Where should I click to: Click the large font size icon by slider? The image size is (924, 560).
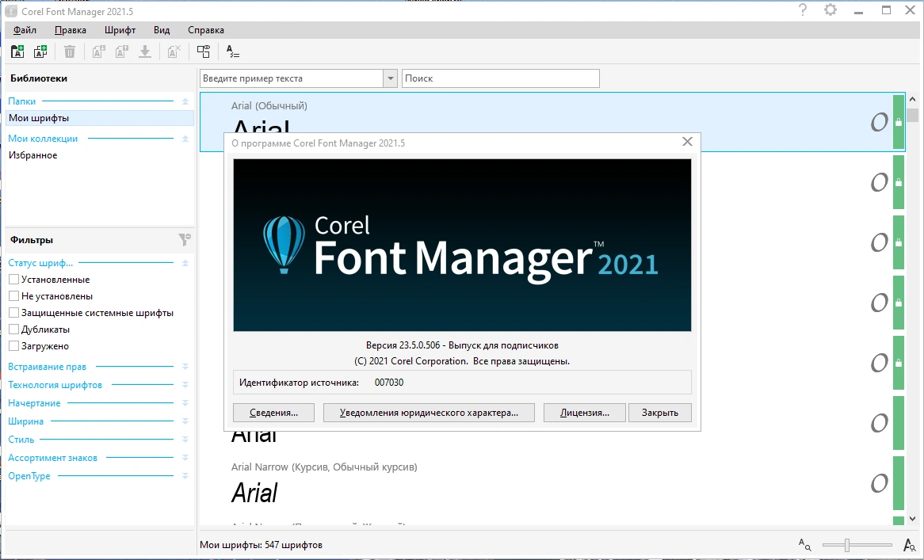pyautogui.click(x=909, y=545)
